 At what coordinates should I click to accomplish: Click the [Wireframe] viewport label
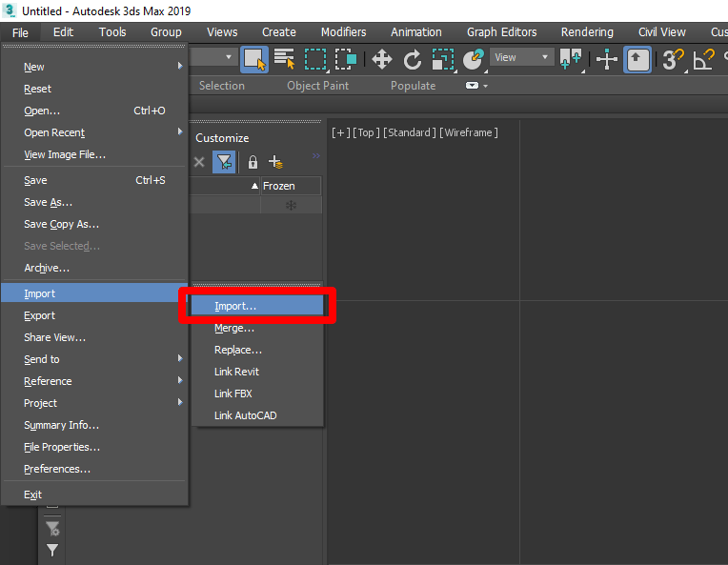[469, 132]
